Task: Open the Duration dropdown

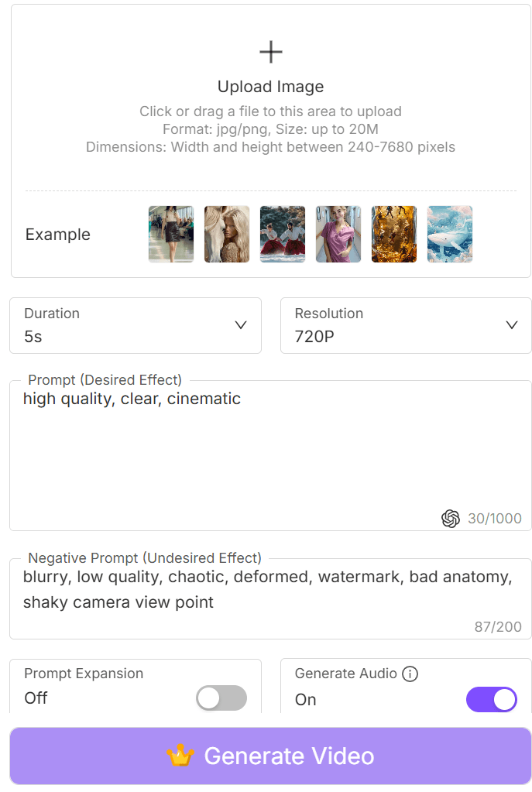Action: point(136,325)
